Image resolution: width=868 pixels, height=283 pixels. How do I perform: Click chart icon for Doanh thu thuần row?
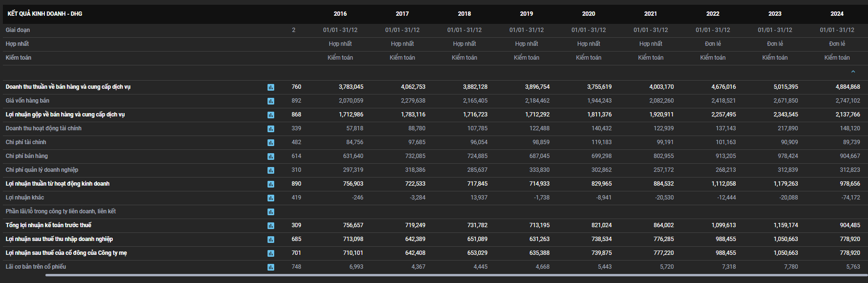[x=271, y=87]
